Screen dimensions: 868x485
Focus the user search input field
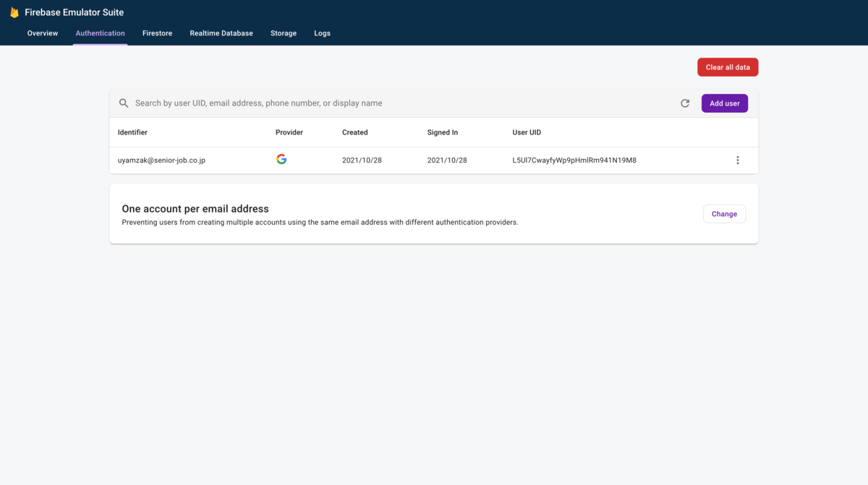tap(402, 103)
